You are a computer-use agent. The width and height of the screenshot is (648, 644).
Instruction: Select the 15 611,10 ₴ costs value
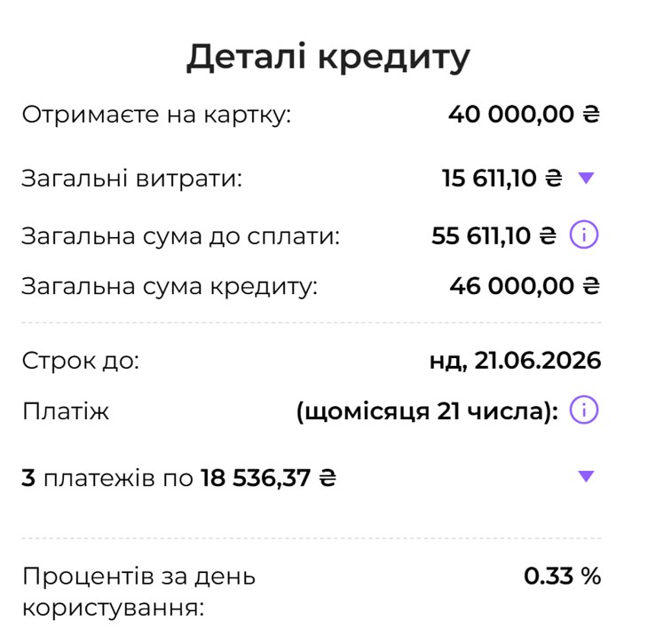(502, 179)
